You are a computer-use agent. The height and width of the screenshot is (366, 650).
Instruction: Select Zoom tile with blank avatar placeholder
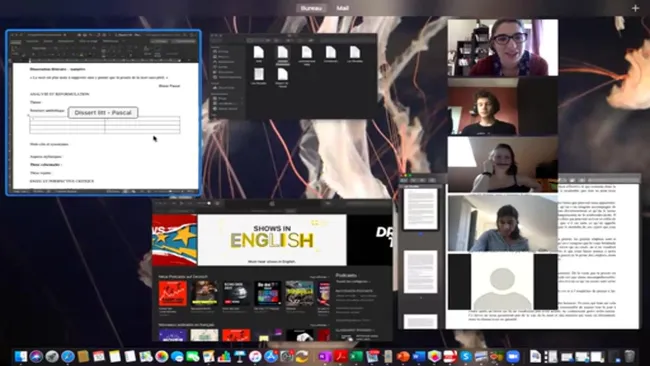click(503, 282)
